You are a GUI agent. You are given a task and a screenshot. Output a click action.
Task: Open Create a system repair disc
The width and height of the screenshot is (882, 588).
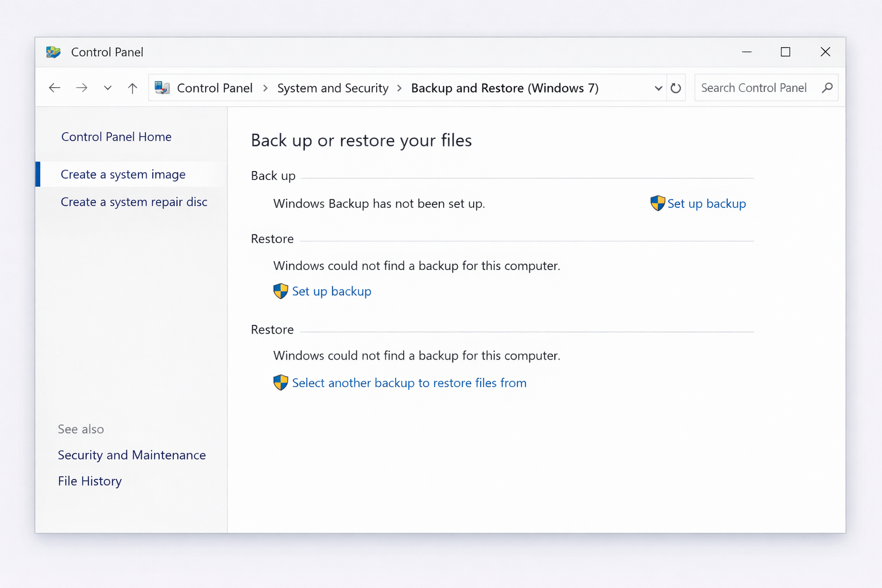tap(134, 202)
